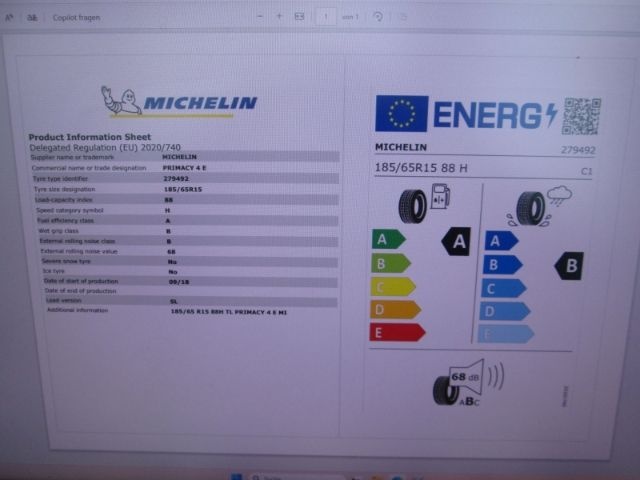Screen dimensions: 640x480
Task: Click the QR code on energy label
Action: click(581, 116)
